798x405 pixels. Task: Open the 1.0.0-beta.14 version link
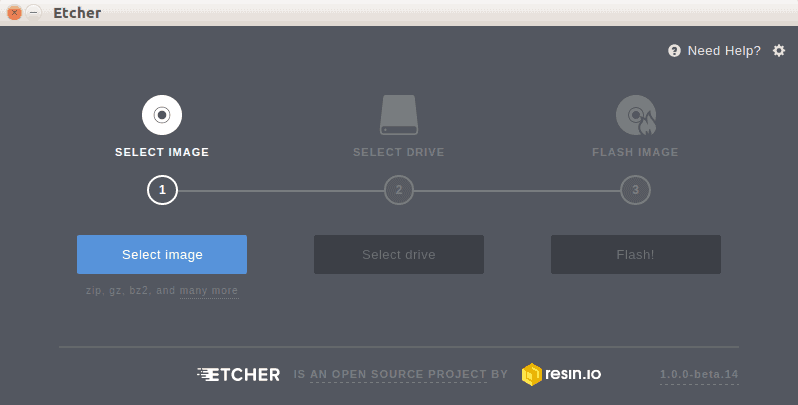click(x=699, y=374)
